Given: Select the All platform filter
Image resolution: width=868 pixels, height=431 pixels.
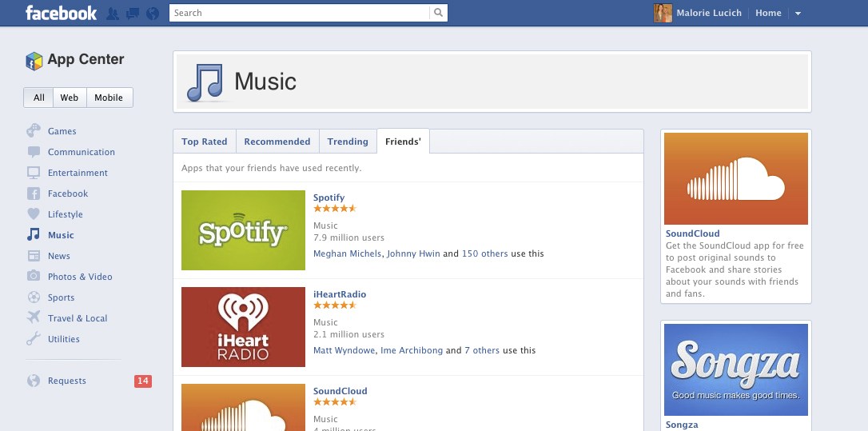Looking at the screenshot, I should coord(38,98).
